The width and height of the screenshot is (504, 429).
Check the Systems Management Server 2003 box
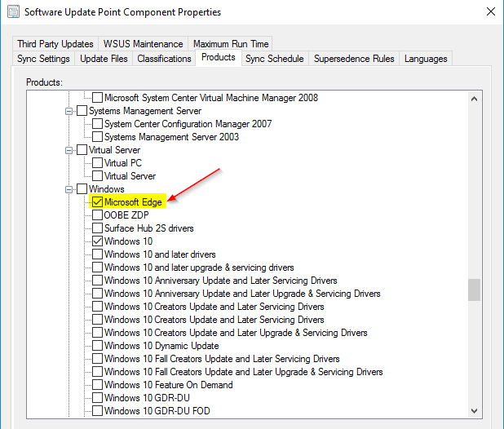[x=97, y=137]
